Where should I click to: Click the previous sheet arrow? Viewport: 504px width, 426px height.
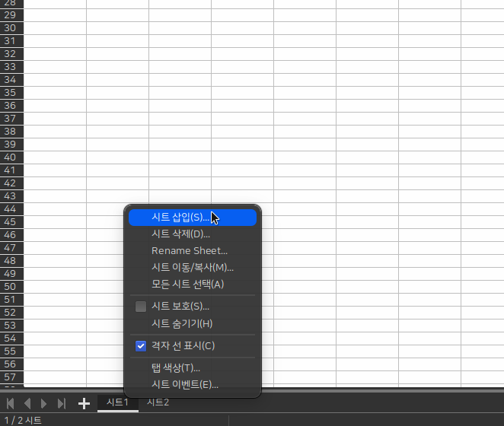[x=27, y=403]
